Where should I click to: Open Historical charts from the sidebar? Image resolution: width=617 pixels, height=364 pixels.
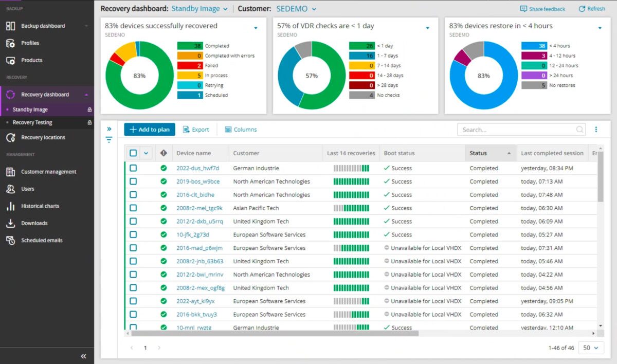tap(40, 206)
